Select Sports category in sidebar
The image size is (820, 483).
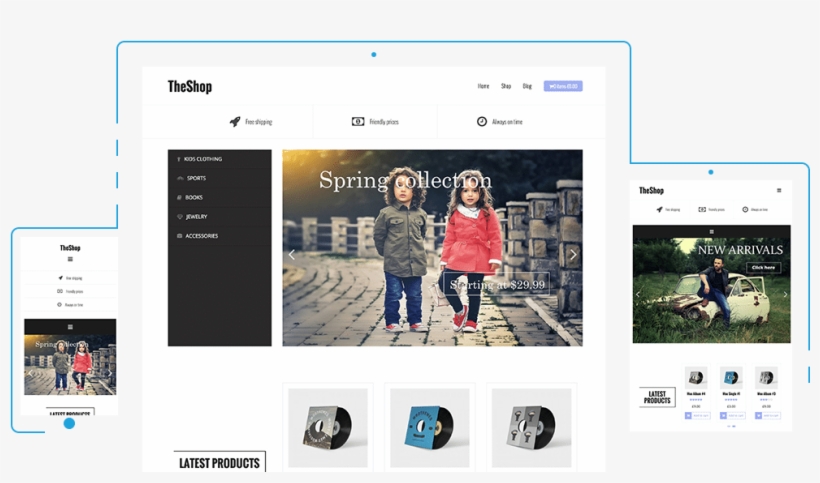coord(220,178)
